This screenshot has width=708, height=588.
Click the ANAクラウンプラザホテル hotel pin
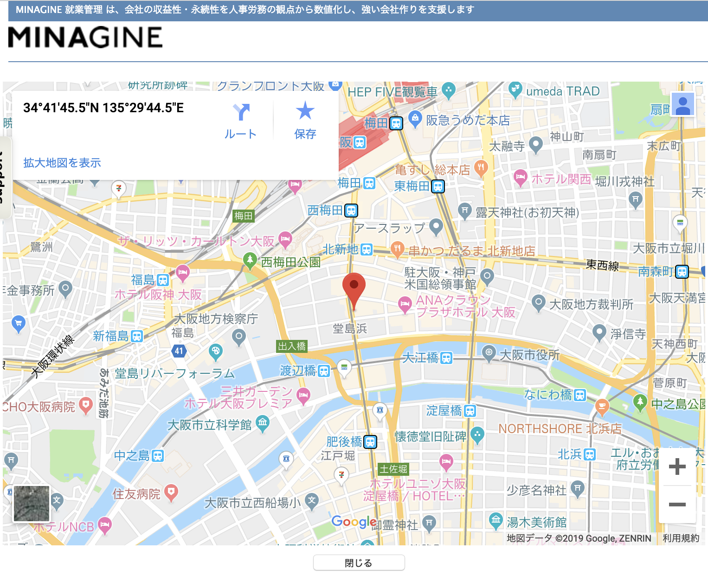pyautogui.click(x=405, y=305)
